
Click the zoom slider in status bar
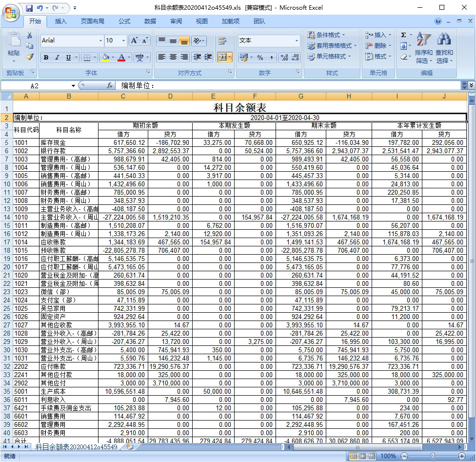click(432, 456)
